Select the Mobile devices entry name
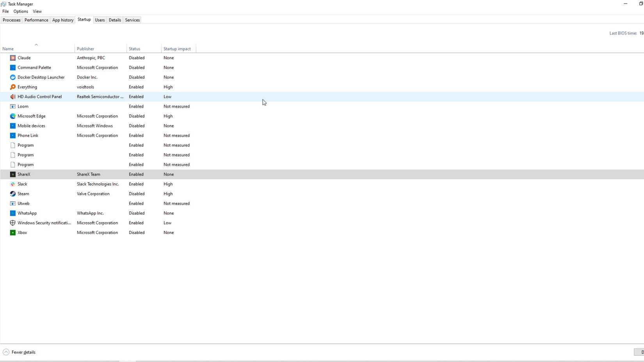The width and height of the screenshot is (644, 362). 31,126
